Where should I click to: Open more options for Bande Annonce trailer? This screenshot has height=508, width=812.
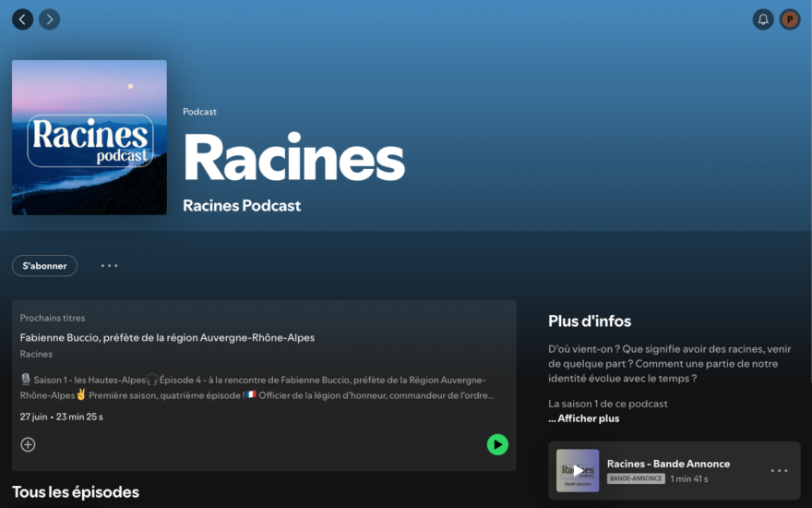click(x=779, y=471)
